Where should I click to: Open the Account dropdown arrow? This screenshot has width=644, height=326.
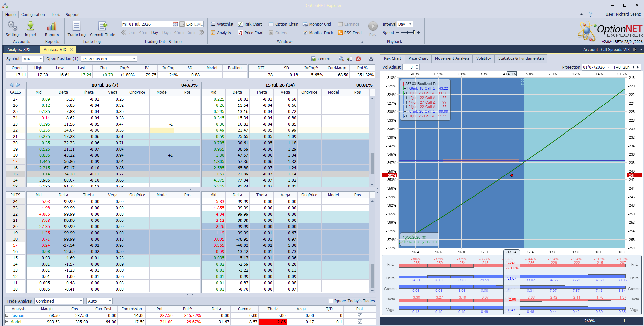click(x=641, y=49)
